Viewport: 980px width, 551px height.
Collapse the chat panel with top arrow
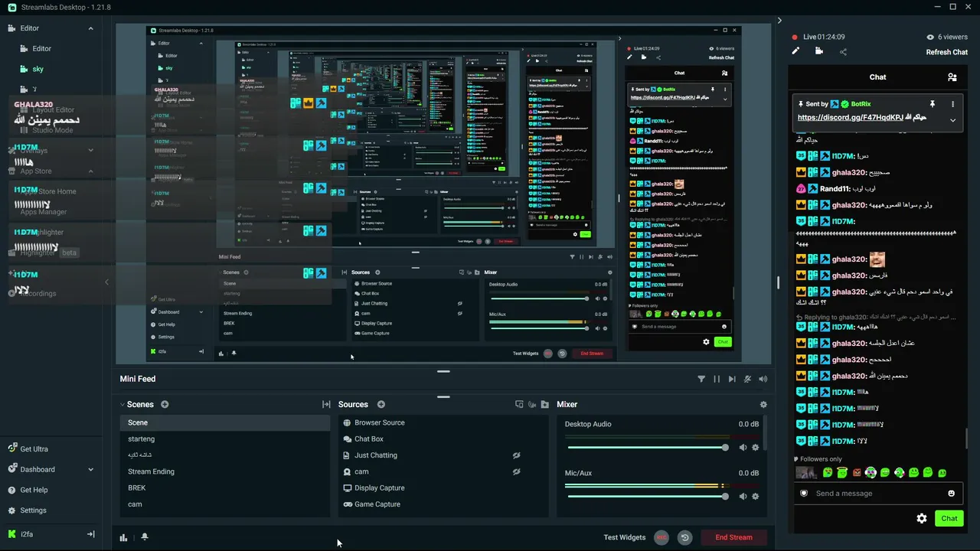[780, 21]
